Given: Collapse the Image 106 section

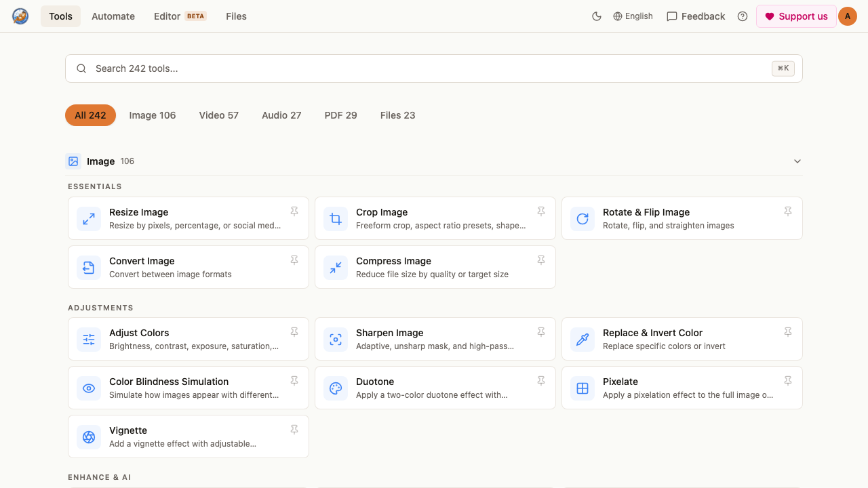Looking at the screenshot, I should point(434,161).
